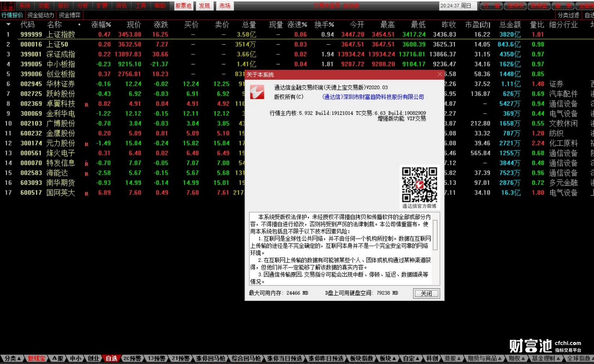This screenshot has width=594, height=364.
Task: Sort by the 现价 column header
Action: click(x=134, y=25)
